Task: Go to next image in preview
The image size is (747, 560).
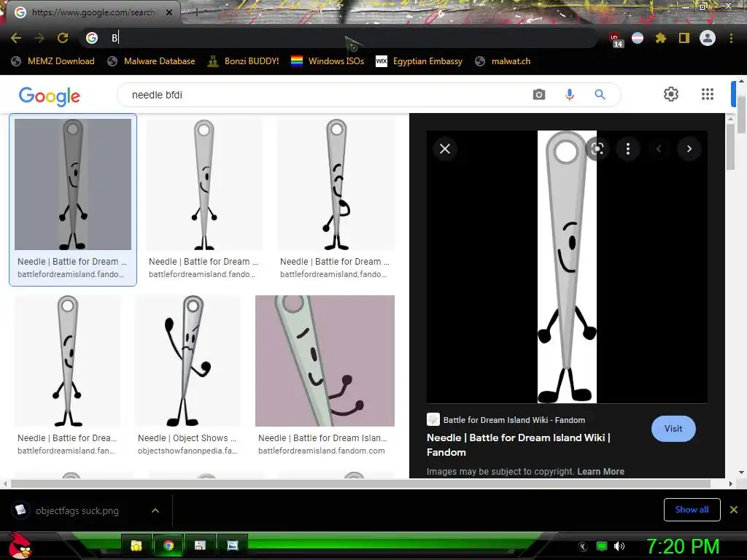Action: (689, 149)
